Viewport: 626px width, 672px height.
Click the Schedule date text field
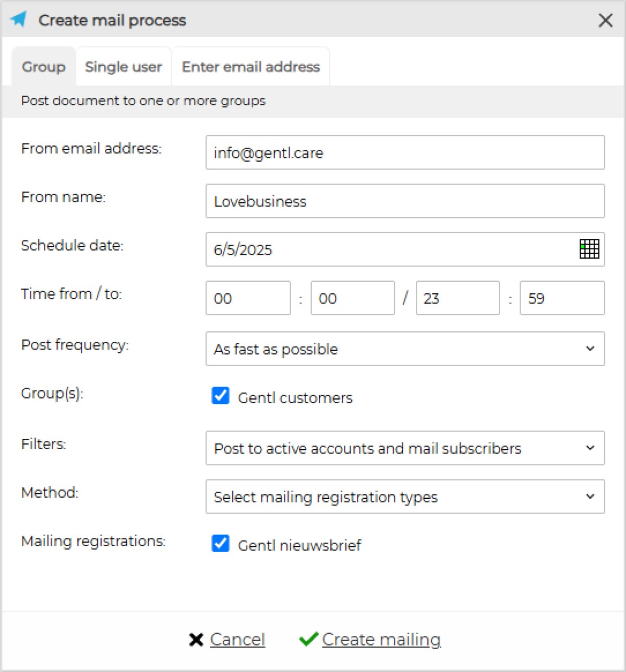(391, 249)
